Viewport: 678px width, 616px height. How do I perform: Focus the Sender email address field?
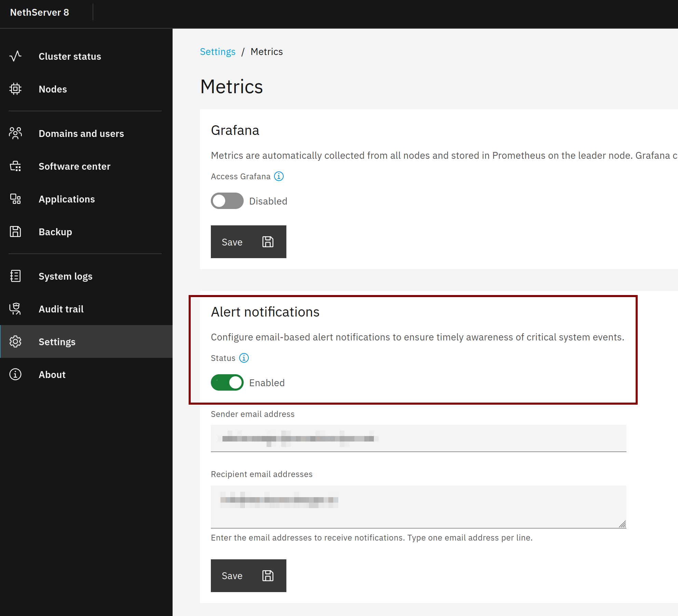pos(418,438)
